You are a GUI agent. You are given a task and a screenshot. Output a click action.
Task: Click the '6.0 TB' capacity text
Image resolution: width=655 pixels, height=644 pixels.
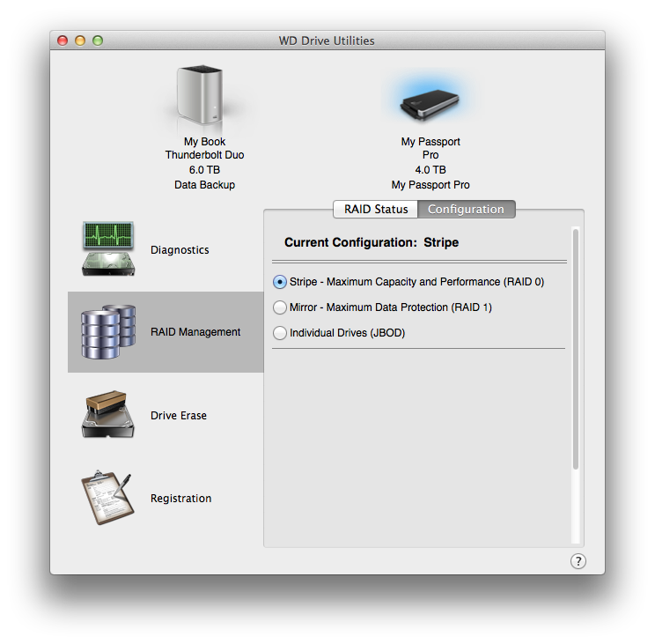pos(204,170)
